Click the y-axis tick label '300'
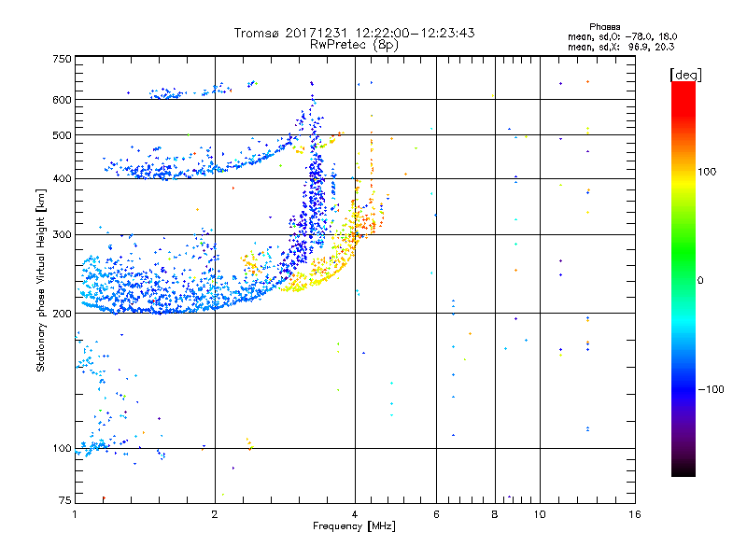Viewport: 747px width, 560px height. click(62, 235)
